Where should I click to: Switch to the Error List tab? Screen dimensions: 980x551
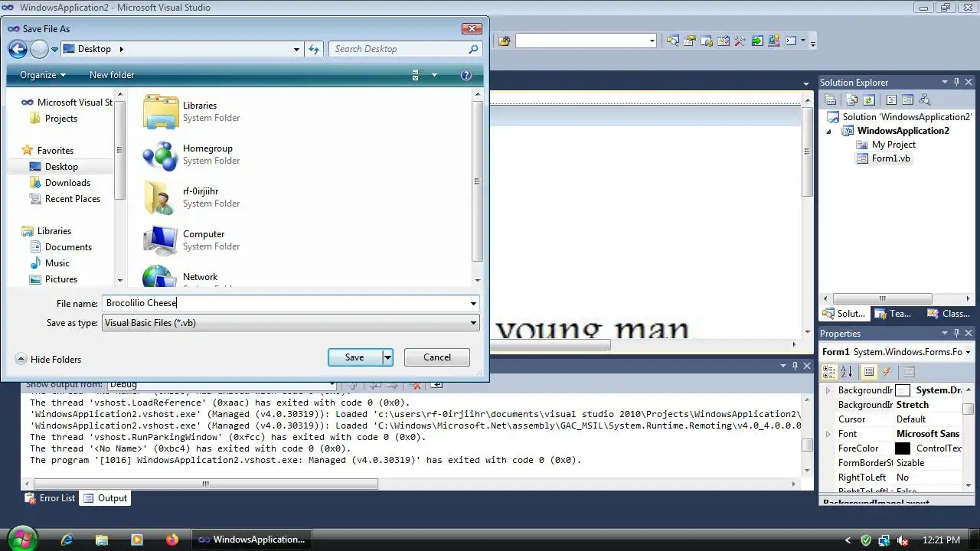[50, 498]
